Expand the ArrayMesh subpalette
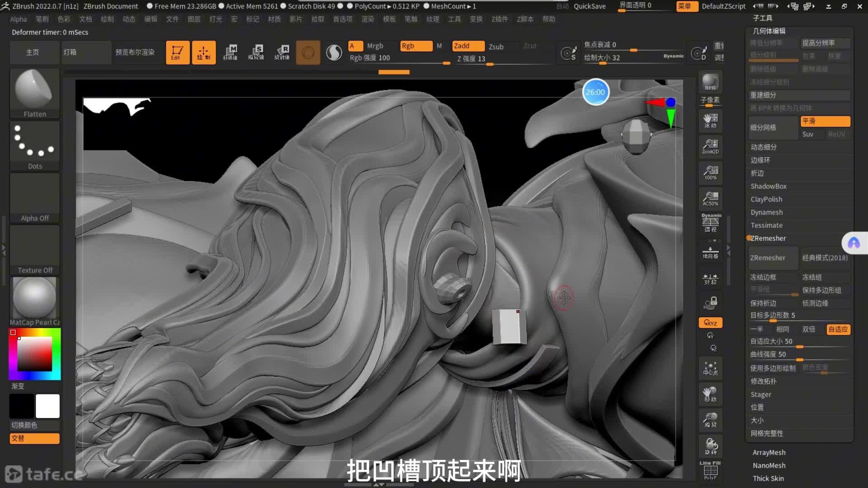 [769, 452]
